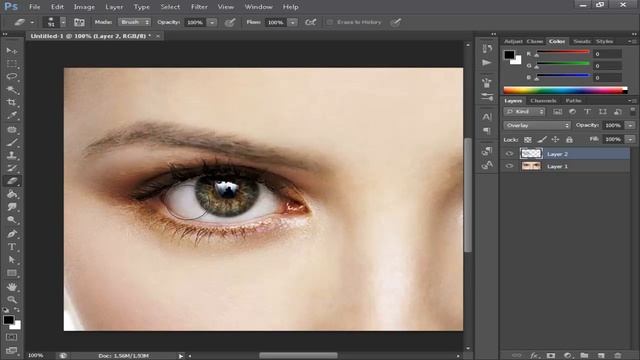Delete layer trash button
This screenshot has height=360, width=640.
[x=618, y=356]
